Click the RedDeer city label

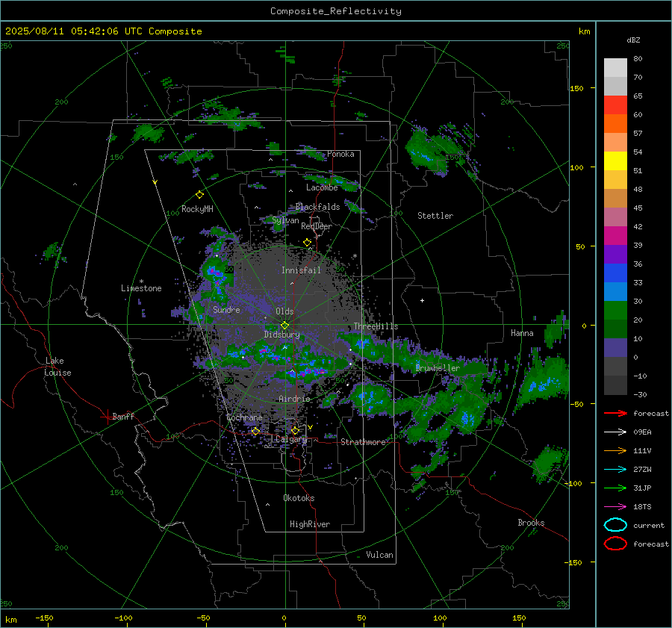coord(317,226)
